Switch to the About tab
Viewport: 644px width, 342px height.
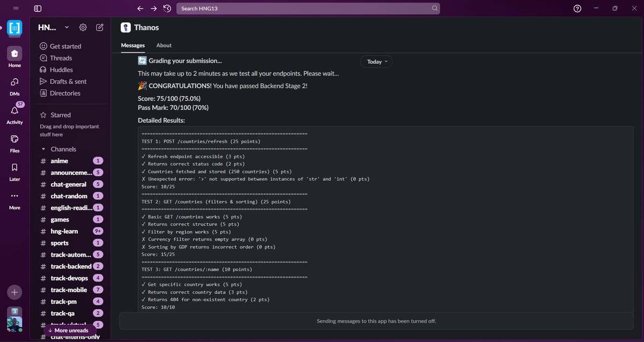(x=164, y=45)
